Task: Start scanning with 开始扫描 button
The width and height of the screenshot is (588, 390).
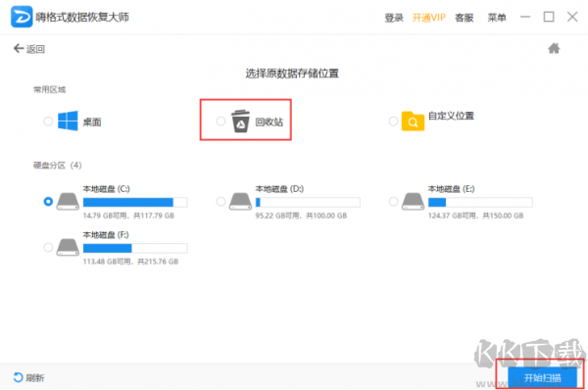Action: 542,377
